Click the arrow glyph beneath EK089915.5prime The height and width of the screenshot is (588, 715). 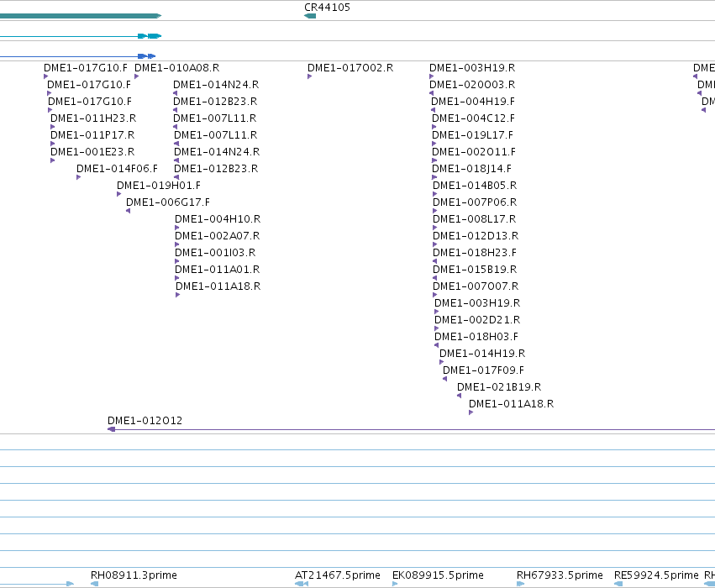click(395, 584)
